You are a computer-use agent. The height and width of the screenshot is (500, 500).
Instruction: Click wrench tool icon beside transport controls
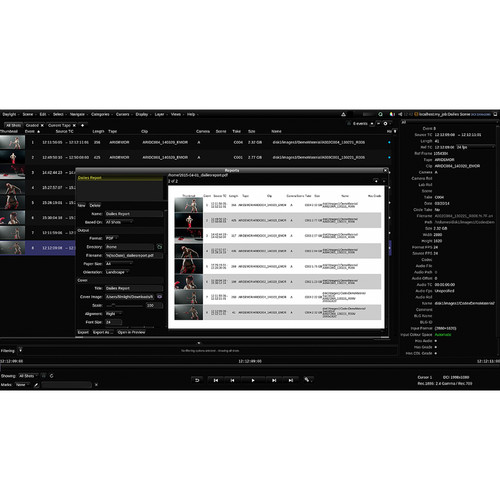[x=307, y=380]
